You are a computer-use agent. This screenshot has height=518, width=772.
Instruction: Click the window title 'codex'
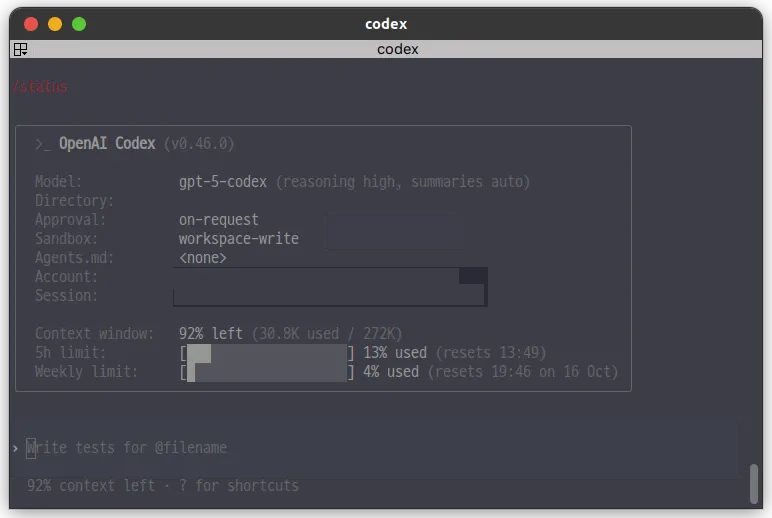point(386,24)
